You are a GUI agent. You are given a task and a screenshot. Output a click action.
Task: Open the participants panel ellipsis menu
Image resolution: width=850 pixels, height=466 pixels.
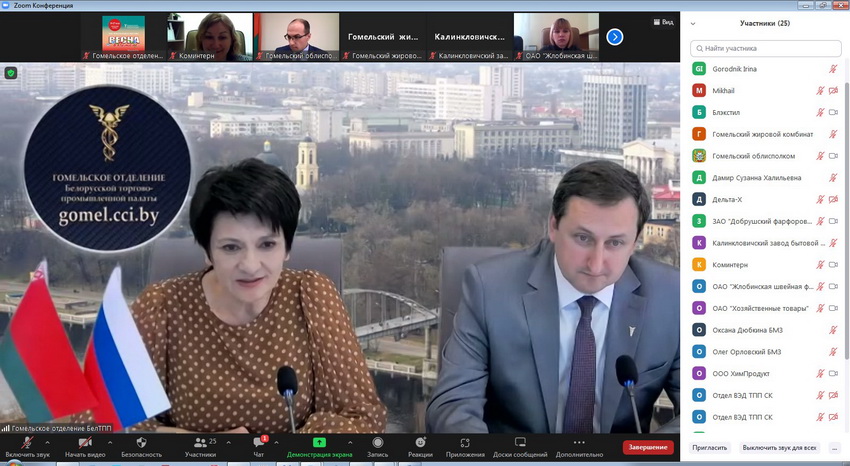click(x=834, y=448)
